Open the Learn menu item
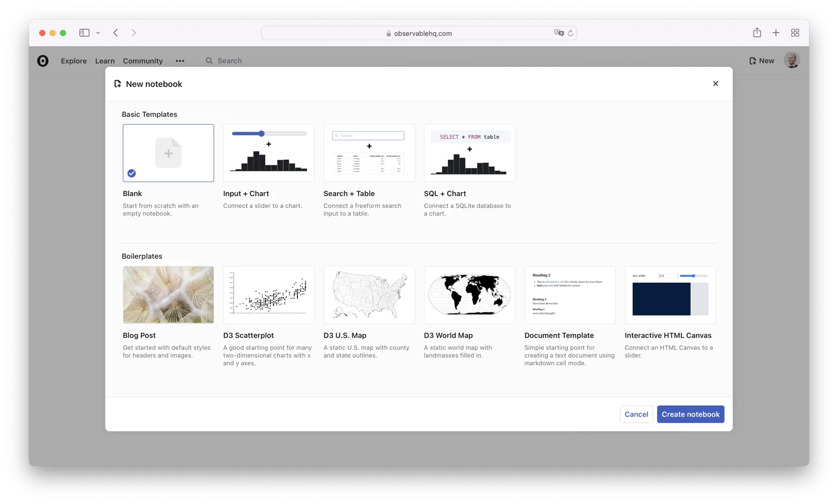 [105, 61]
